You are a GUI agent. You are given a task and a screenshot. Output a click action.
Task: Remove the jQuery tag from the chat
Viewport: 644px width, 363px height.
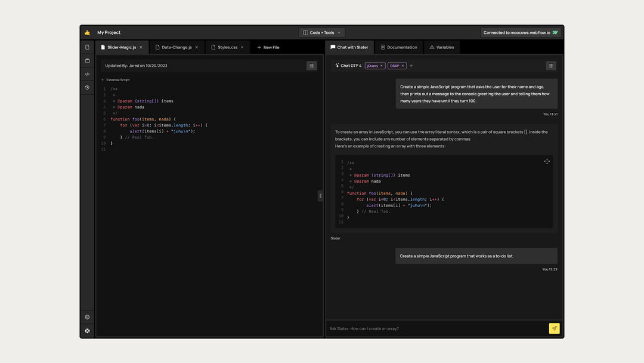click(x=382, y=66)
